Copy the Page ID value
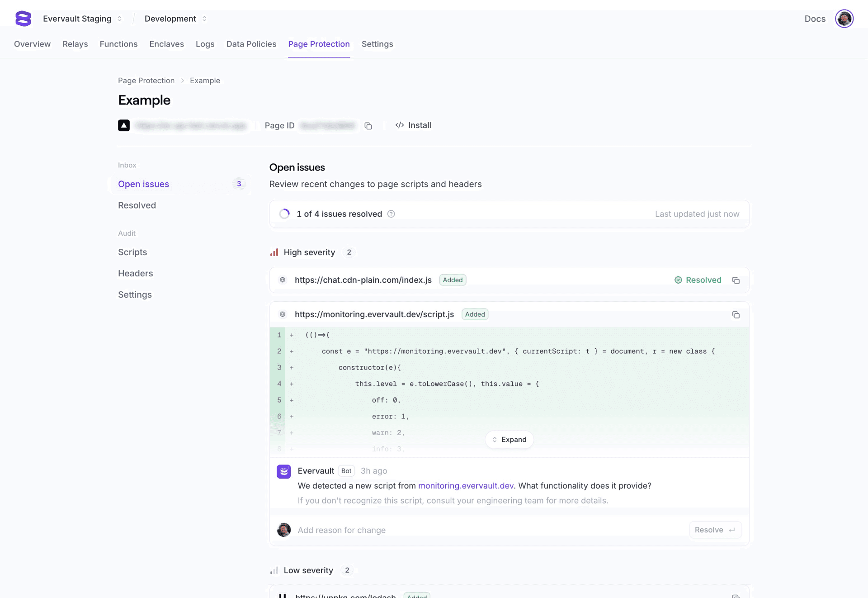Image resolution: width=868 pixels, height=598 pixels. point(368,126)
